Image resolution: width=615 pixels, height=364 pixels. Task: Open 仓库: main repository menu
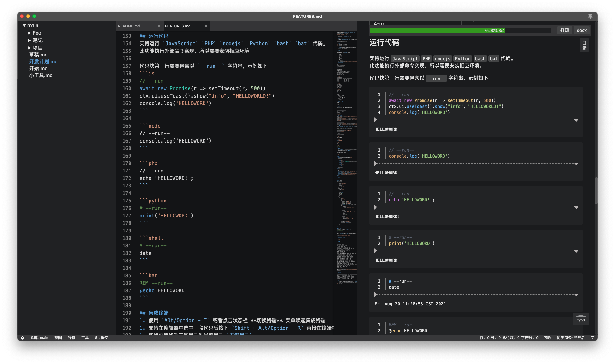tap(39, 337)
